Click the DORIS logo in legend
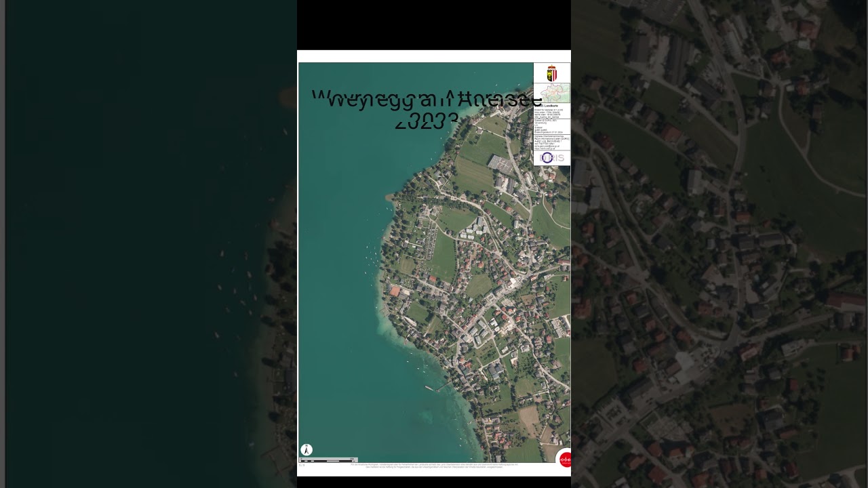868x488 pixels. 551,157
